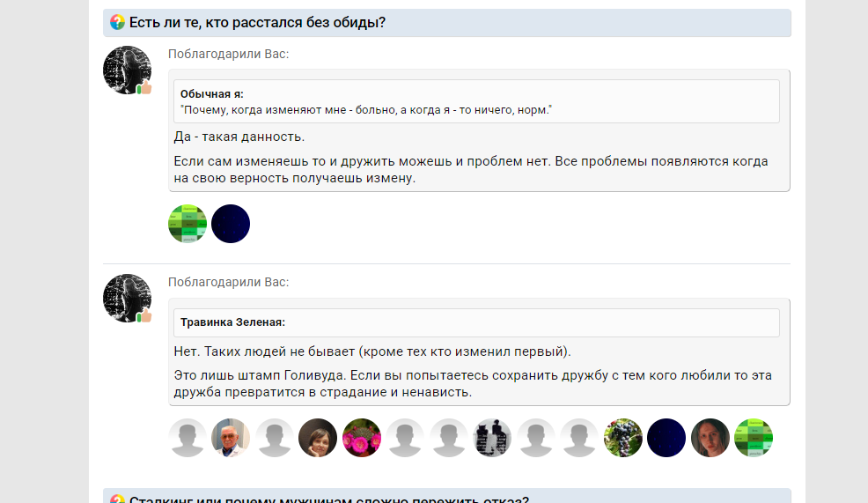The height and width of the screenshot is (503, 868).
Task: Click the thumbs-up badge on the first notification avatar
Action: click(144, 87)
